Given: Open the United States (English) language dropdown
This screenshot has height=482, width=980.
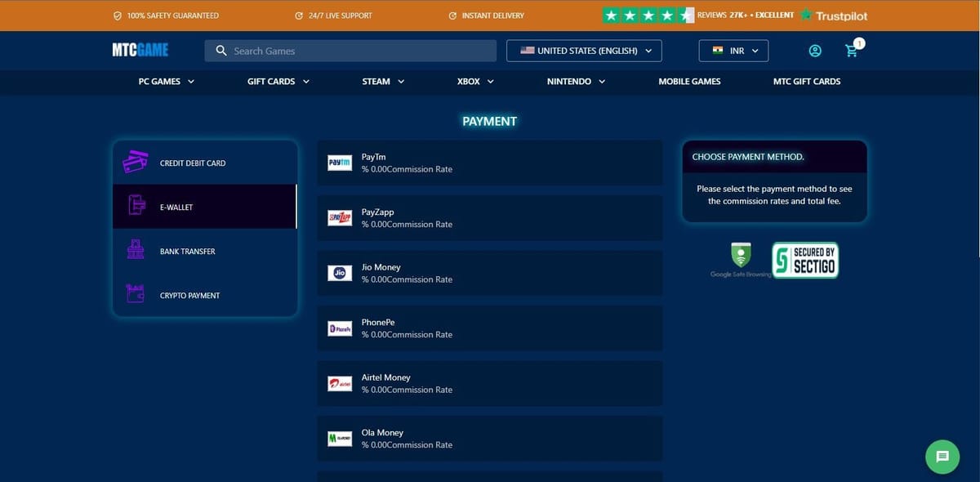Looking at the screenshot, I should coord(584,51).
